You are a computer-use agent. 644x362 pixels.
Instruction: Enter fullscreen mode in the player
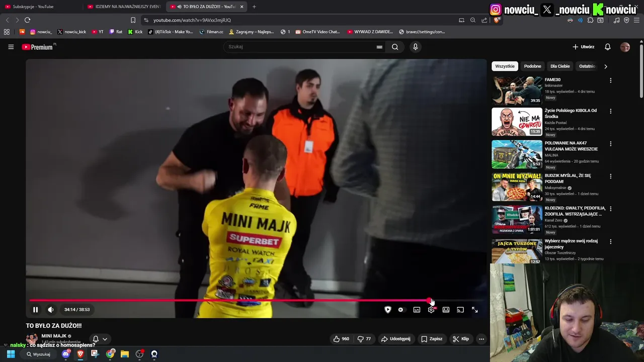[x=474, y=310]
